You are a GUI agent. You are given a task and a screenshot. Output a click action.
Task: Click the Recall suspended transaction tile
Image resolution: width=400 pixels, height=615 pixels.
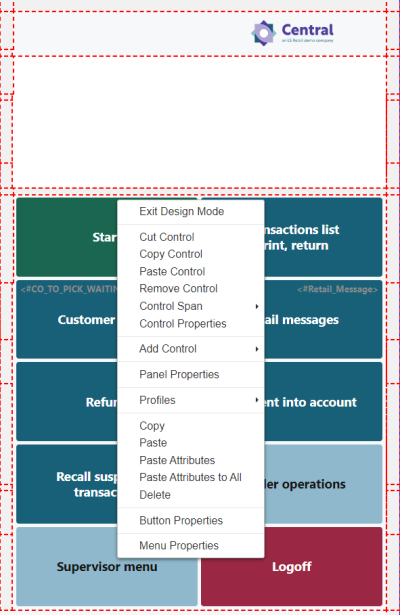tap(67, 484)
